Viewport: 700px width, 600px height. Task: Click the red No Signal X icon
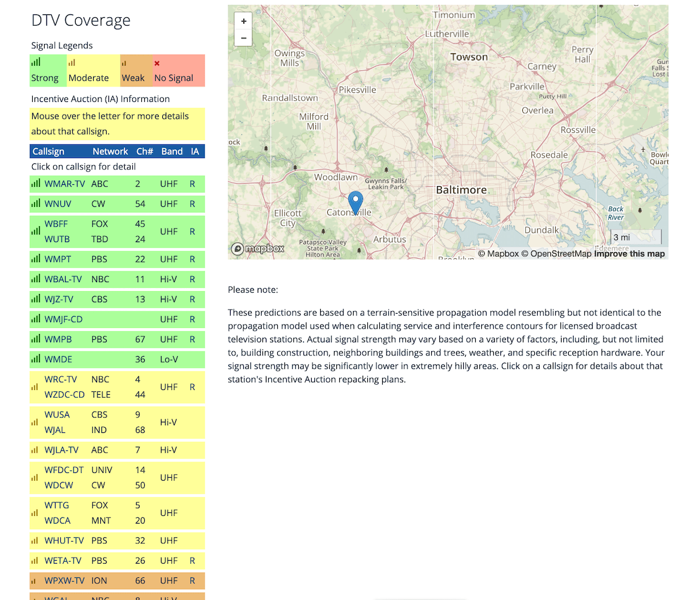[157, 63]
